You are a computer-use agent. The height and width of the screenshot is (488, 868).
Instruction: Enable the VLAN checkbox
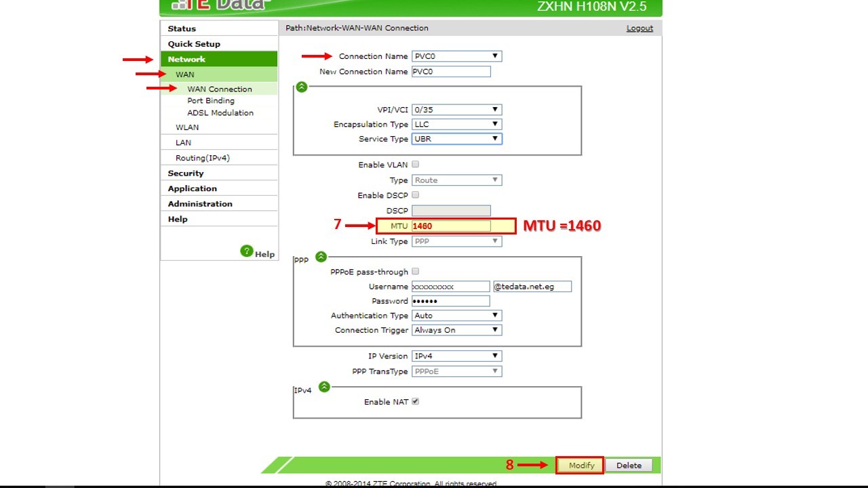tap(416, 165)
